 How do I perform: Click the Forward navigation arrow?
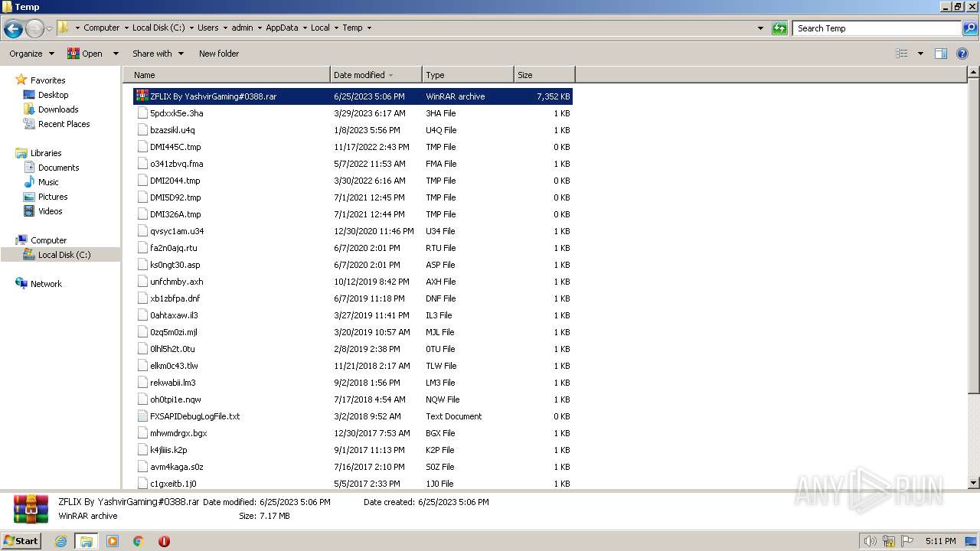(x=34, y=29)
